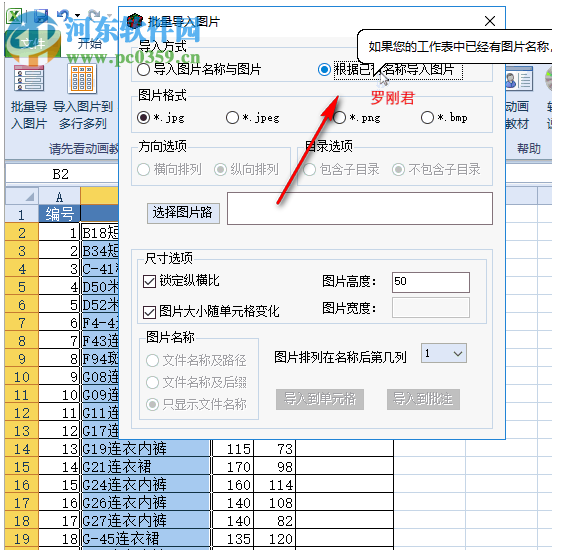Click the image path text field

tap(360, 208)
